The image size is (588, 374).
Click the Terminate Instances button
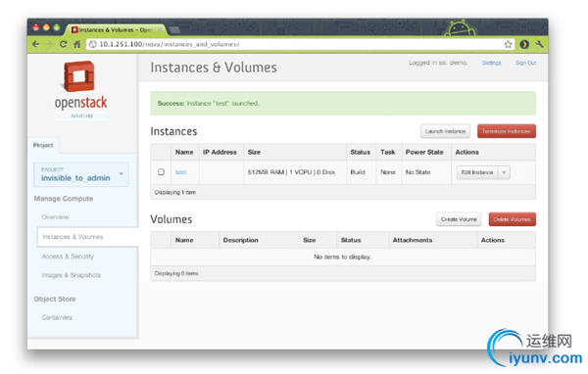point(507,131)
